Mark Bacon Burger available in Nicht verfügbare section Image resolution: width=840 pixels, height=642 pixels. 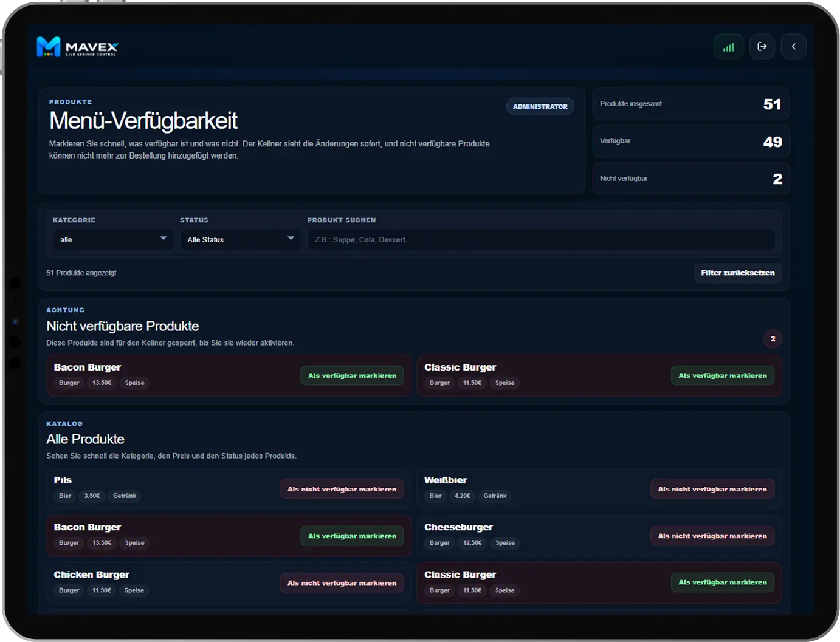pos(352,375)
